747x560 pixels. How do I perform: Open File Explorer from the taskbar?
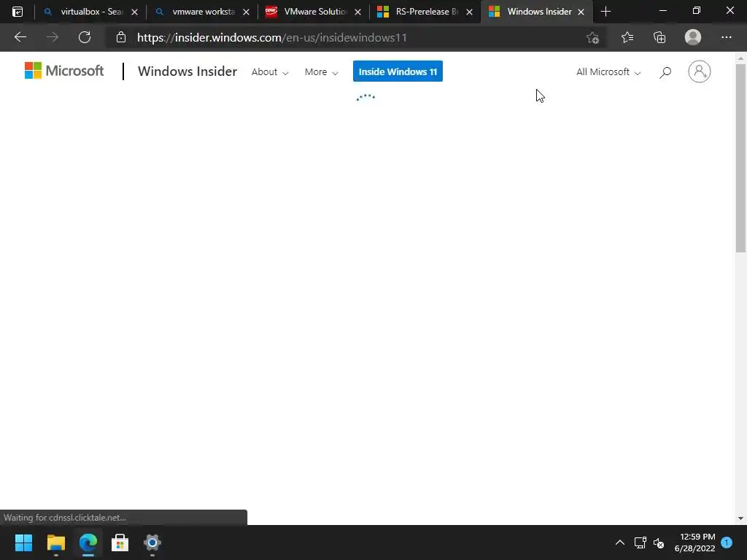[x=55, y=542]
